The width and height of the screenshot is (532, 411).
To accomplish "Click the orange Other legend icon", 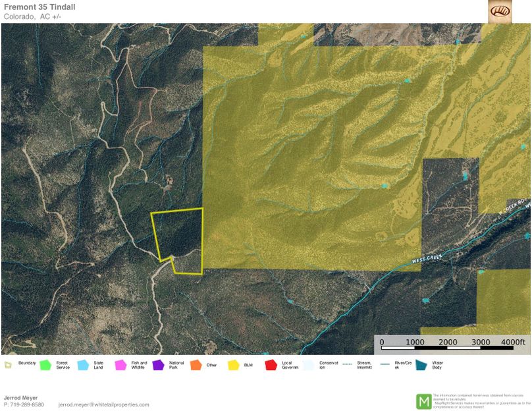I will point(196,364).
